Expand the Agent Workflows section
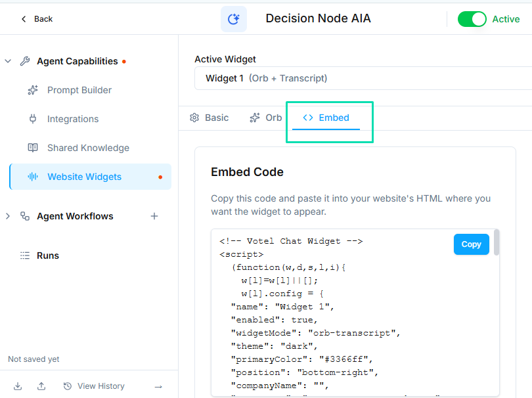This screenshot has width=532, height=398. tap(8, 216)
